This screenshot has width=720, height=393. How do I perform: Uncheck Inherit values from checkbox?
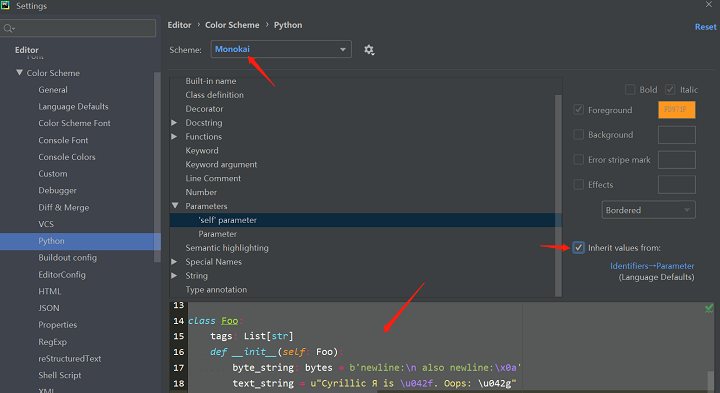[579, 248]
